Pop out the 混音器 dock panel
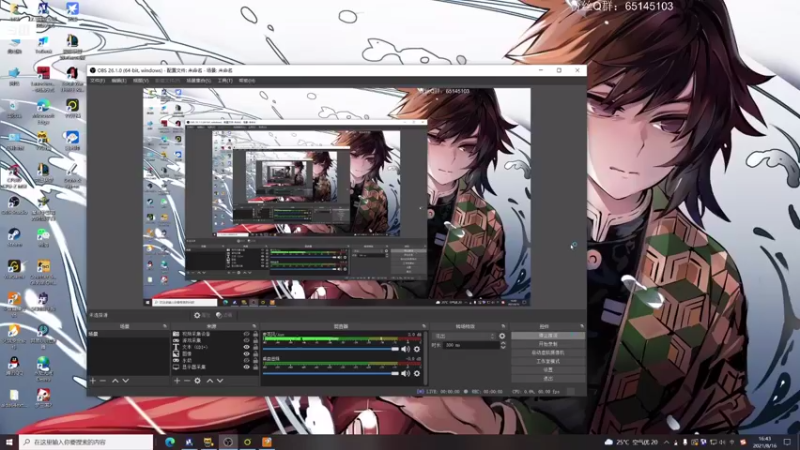800x450 pixels. pos(424,326)
